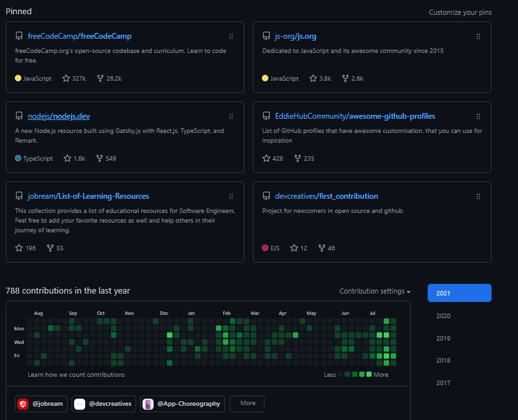
Task: Click the nodejs.dev repo icon
Action: coord(19,116)
